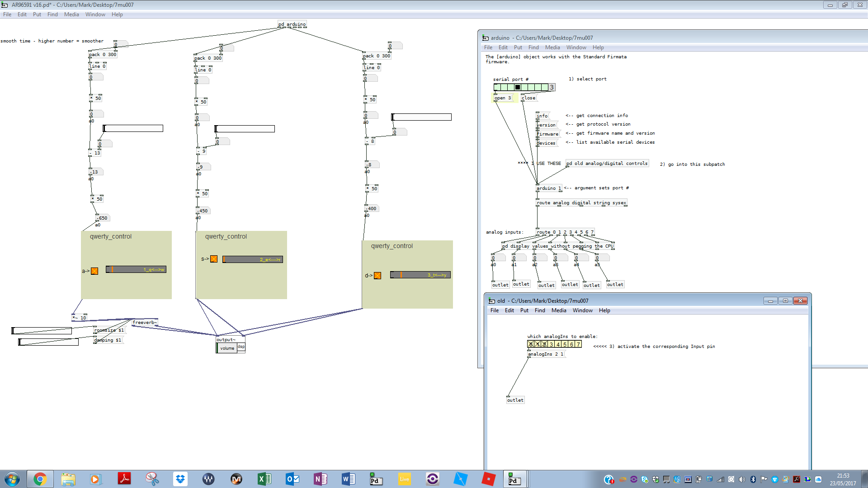Open the Media menu in old window
The height and width of the screenshot is (488, 868).
coord(558,310)
